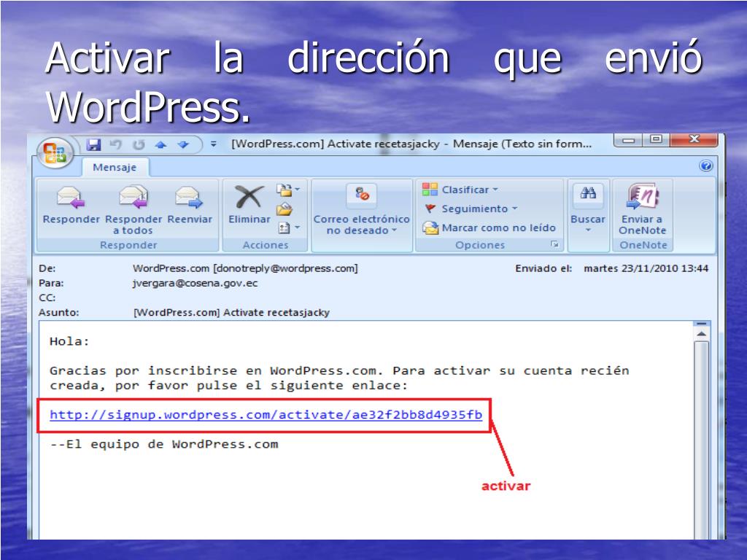Open the other actions icon dropdown

tap(288, 228)
